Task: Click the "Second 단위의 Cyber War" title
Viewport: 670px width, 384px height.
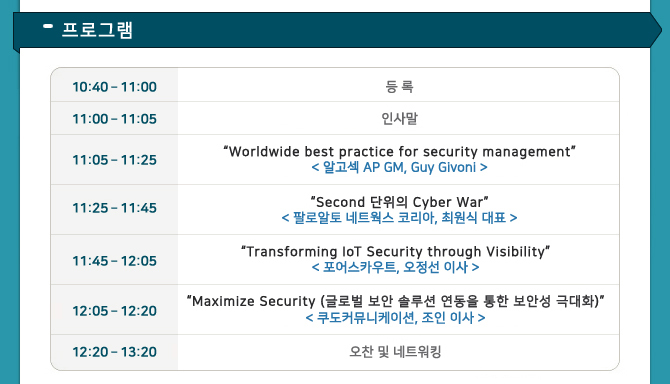Action: point(399,202)
